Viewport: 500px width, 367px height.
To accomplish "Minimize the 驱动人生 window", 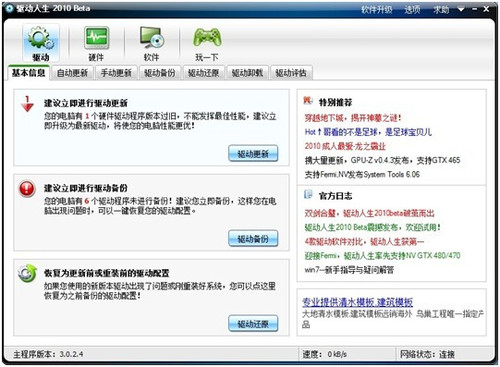I will pos(475,9).
